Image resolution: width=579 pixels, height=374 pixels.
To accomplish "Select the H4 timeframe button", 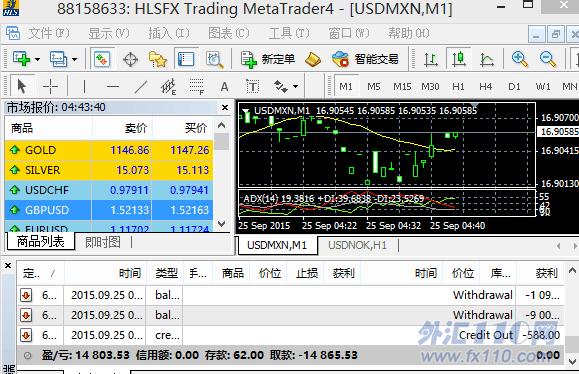I will coord(486,87).
